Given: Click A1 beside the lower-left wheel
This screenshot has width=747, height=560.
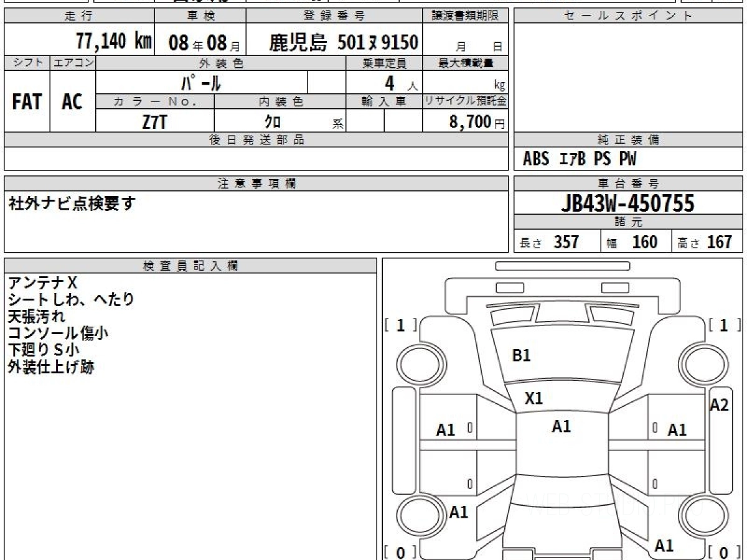Looking at the screenshot, I should (x=459, y=512).
